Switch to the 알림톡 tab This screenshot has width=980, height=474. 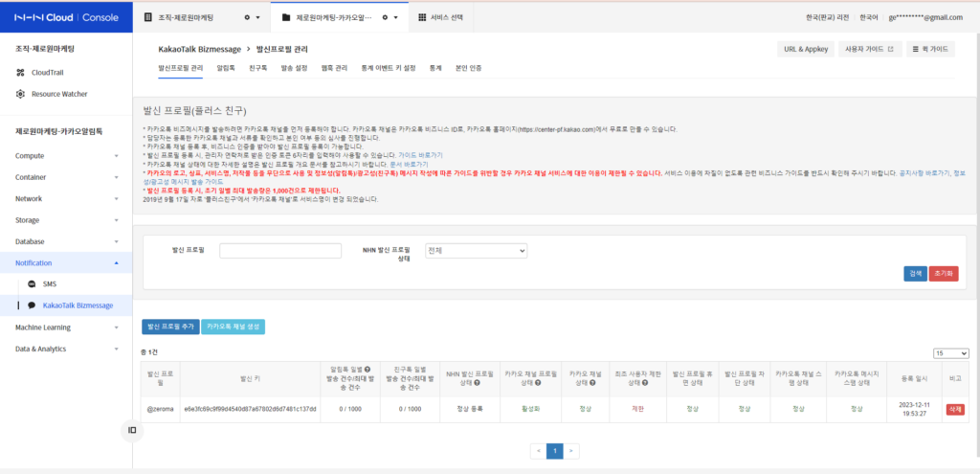click(226, 68)
